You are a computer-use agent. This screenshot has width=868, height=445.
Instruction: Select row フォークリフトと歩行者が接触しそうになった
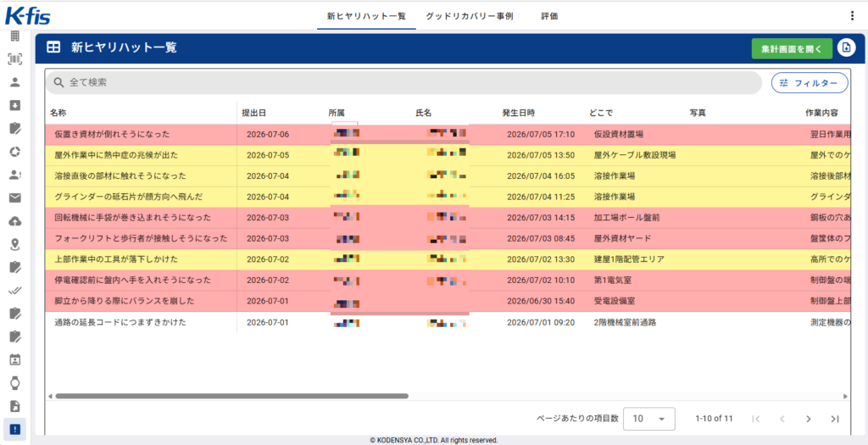click(448, 238)
